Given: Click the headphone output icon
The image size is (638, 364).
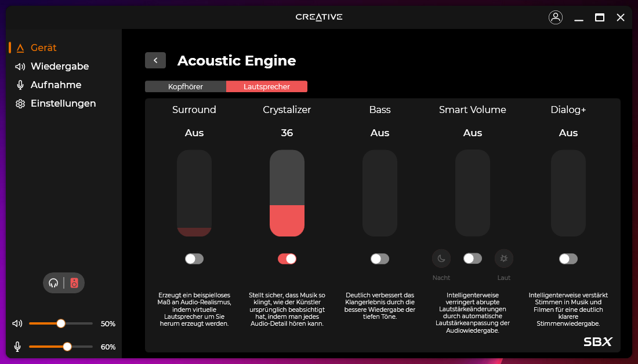Looking at the screenshot, I should [x=54, y=283].
